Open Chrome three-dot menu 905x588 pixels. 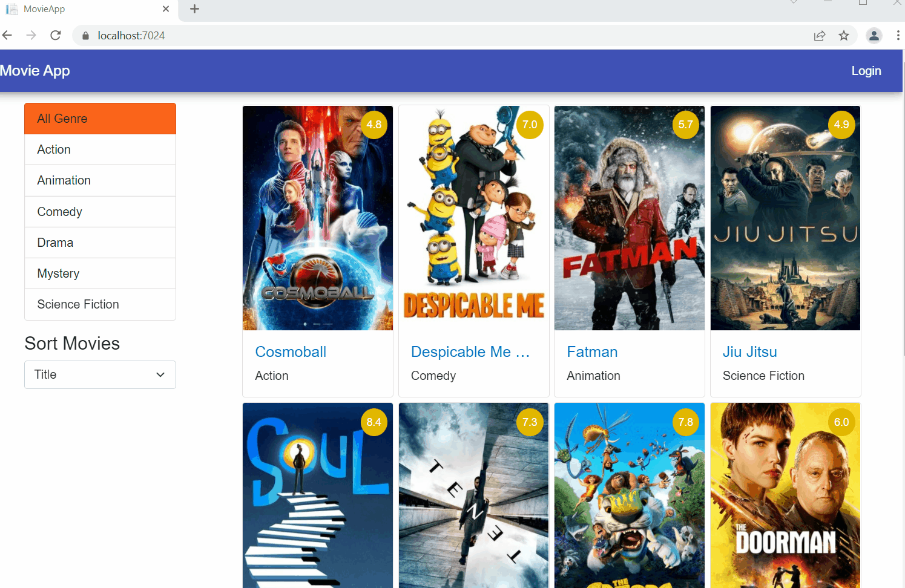click(897, 36)
